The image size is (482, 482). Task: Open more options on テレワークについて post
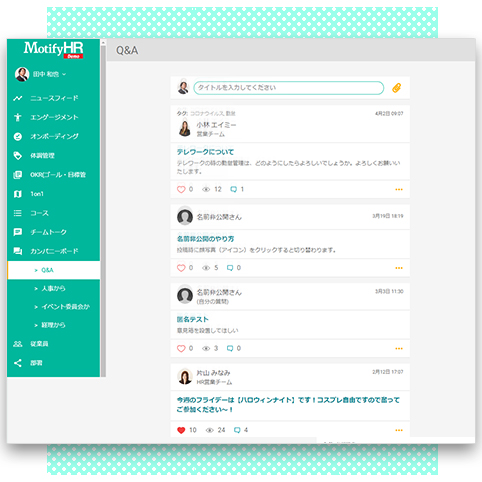point(399,189)
